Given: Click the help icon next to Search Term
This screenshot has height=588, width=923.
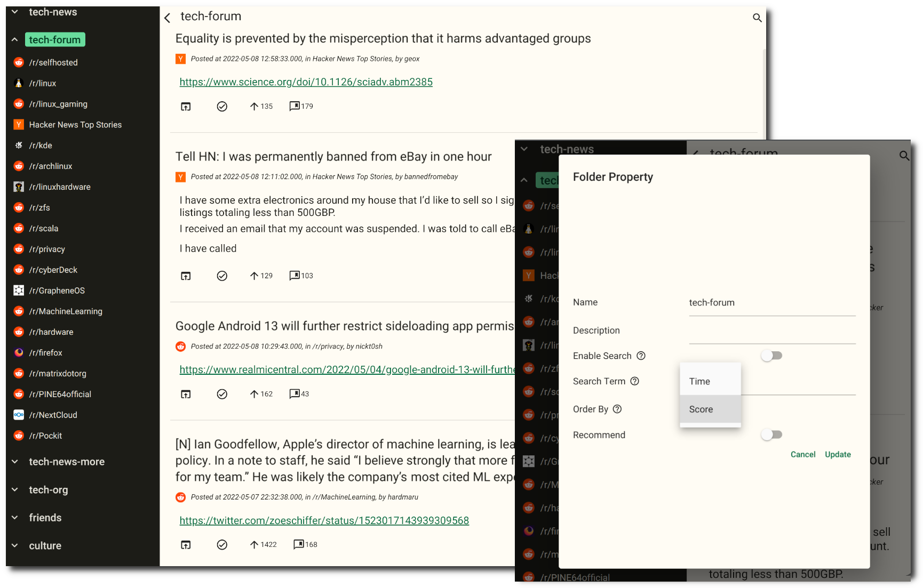Looking at the screenshot, I should coord(634,381).
